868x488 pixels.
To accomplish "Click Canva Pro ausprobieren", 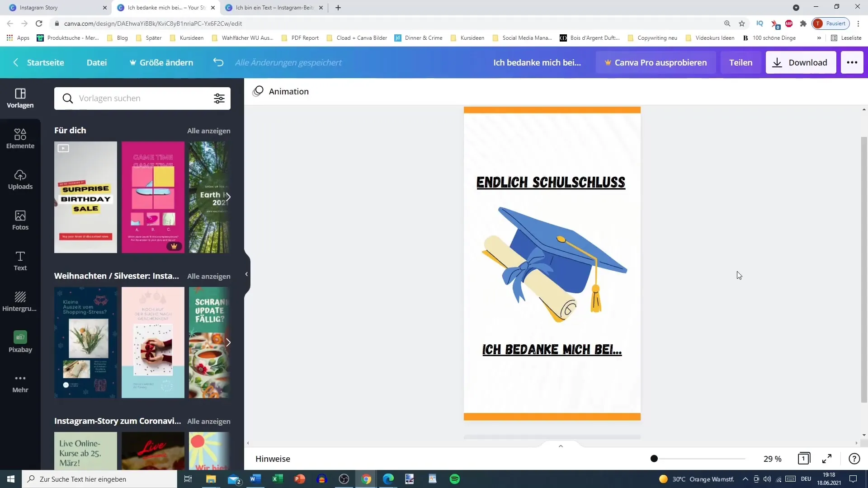I will (656, 62).
